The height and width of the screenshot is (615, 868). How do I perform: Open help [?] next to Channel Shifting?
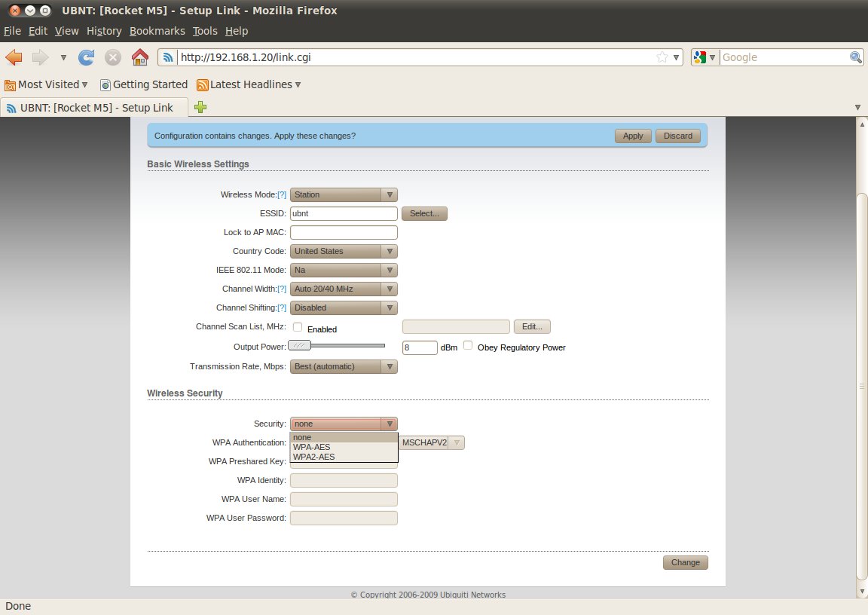[282, 307]
